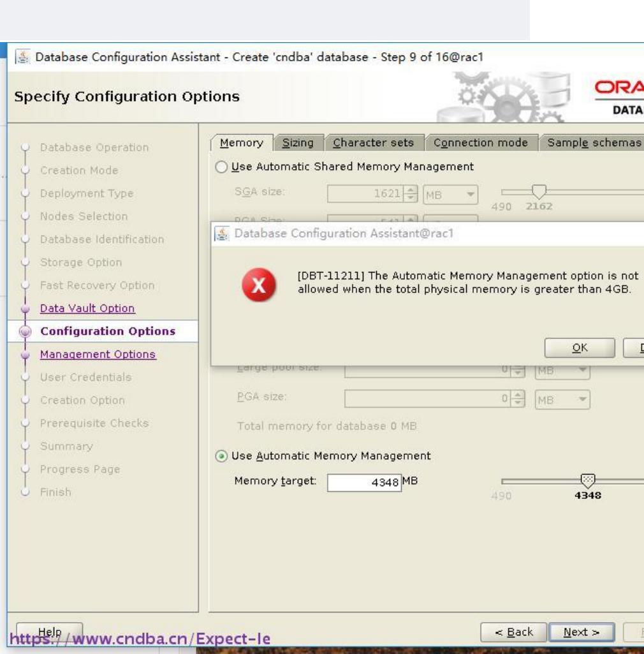Select Use Automatic Shared Memory Management radio

point(221,167)
